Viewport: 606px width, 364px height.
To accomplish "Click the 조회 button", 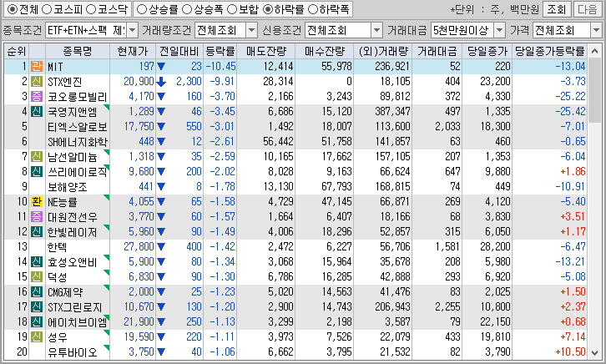I will 557,9.
